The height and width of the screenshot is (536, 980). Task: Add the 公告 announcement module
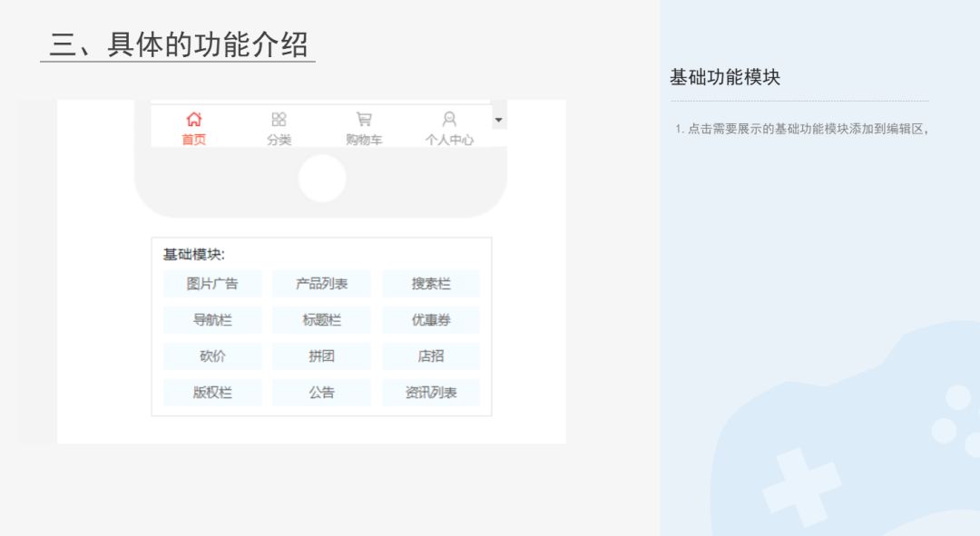321,393
